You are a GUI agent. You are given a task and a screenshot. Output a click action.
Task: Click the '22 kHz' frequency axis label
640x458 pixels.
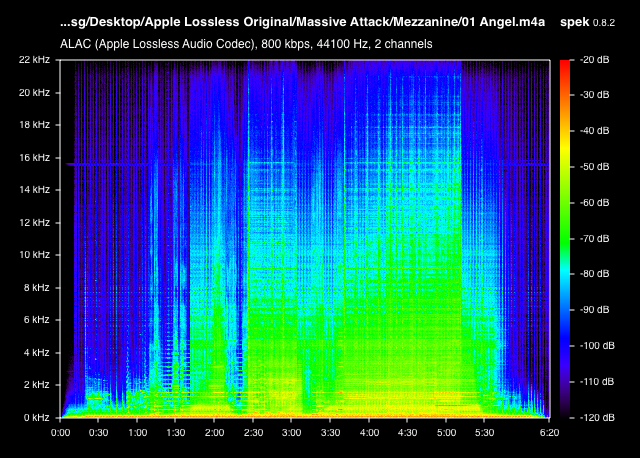pos(34,60)
